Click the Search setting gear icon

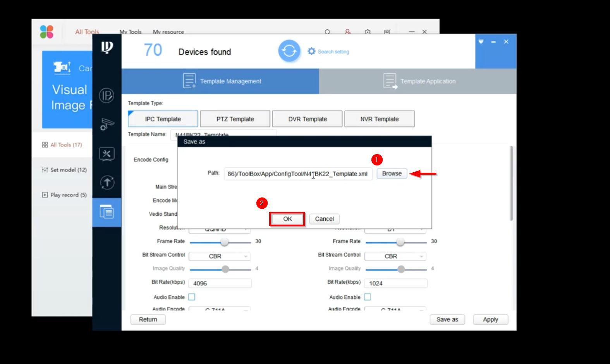[x=311, y=51]
